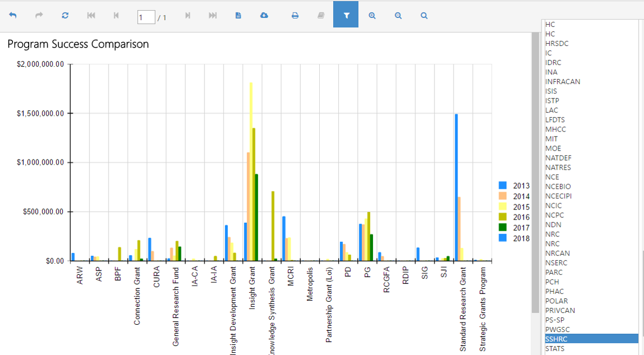Click the refresh report icon
Image resolution: width=644 pixels, height=355 pixels.
point(65,16)
